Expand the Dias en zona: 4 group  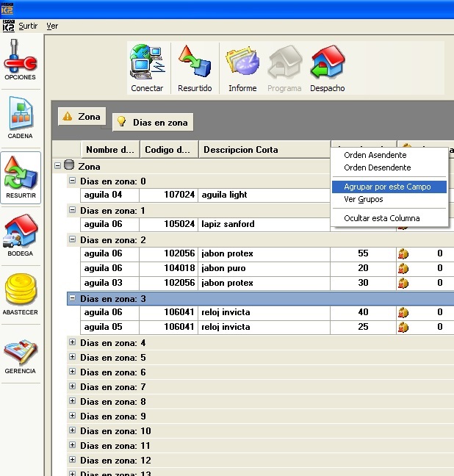pyautogui.click(x=72, y=342)
